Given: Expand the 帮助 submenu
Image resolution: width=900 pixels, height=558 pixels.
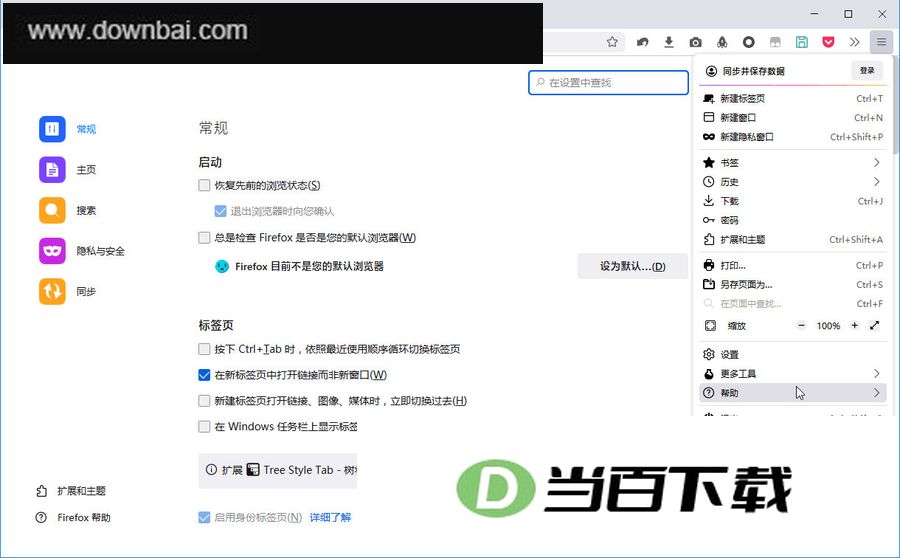Looking at the screenshot, I should tap(793, 393).
